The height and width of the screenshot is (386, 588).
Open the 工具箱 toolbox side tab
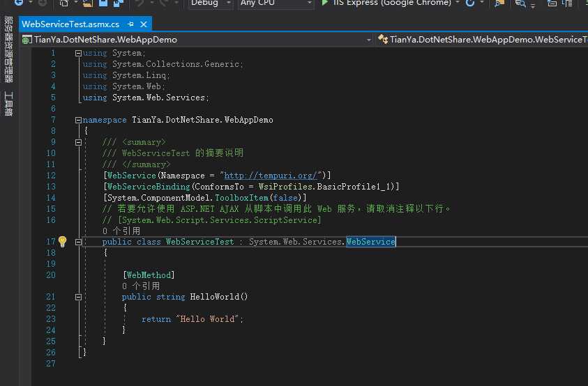pyautogui.click(x=8, y=104)
